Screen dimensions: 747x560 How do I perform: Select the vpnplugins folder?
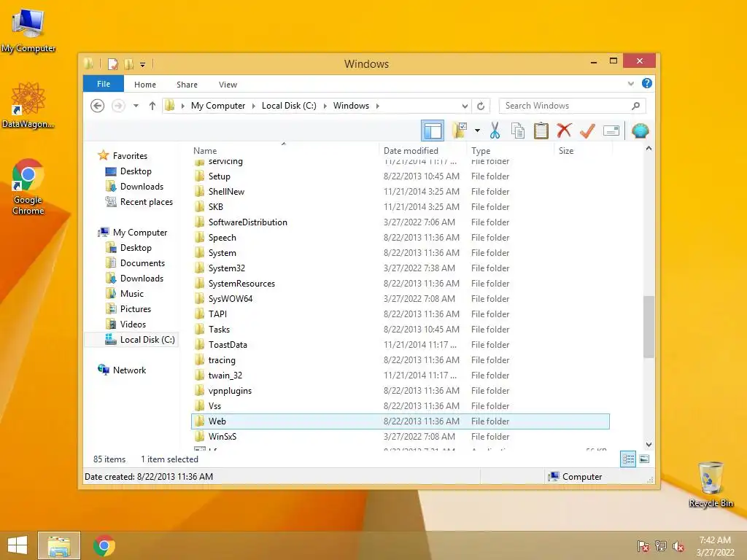[x=400, y=391]
